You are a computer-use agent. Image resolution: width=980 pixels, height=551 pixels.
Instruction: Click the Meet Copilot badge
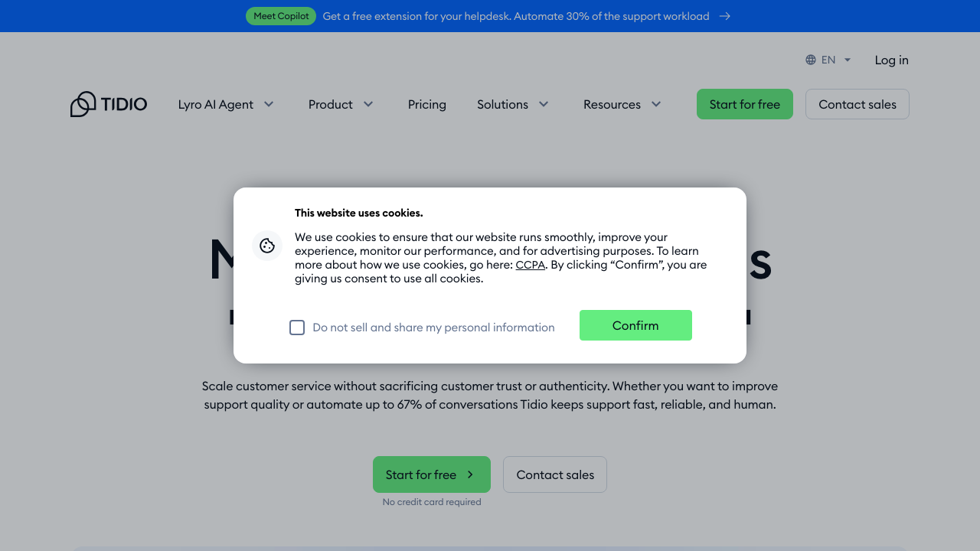[281, 16]
